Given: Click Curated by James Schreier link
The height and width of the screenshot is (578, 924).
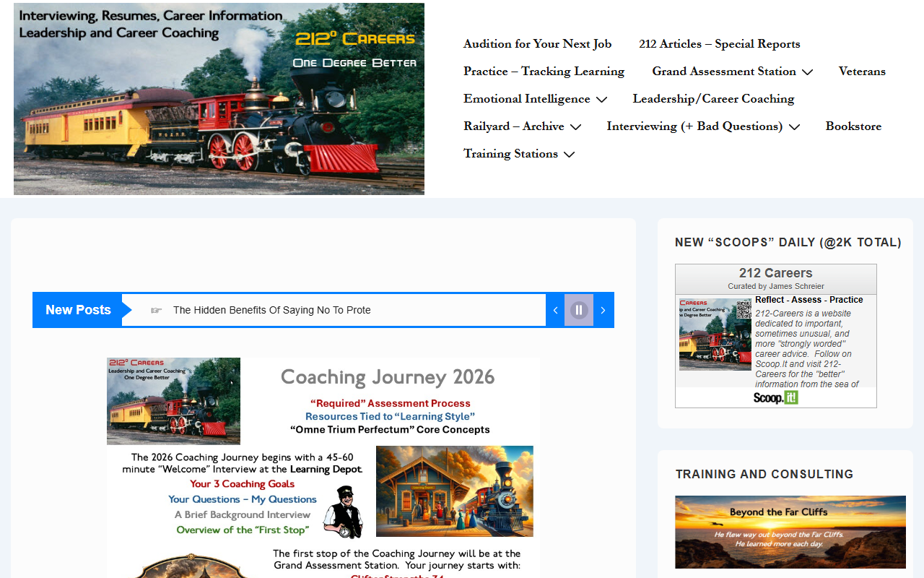Looking at the screenshot, I should tap(776, 286).
